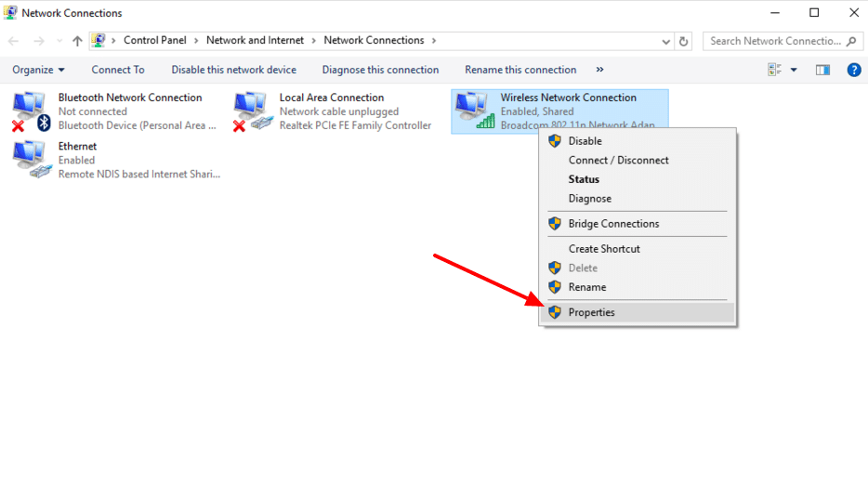
Task: Select the Local Area Connection adapter icon
Action: pyautogui.click(x=253, y=111)
